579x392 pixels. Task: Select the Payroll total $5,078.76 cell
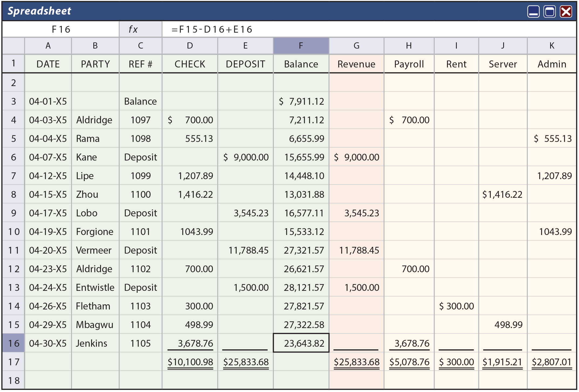tap(409, 362)
